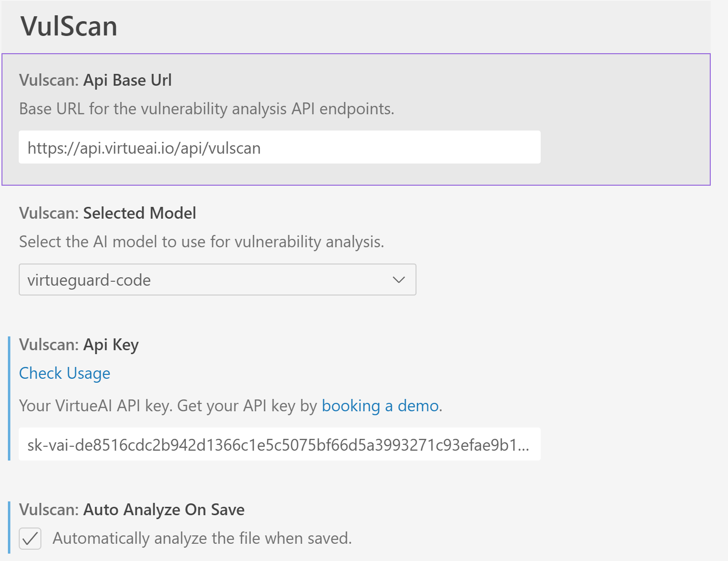Screen dimensions: 728x561
Task: Open the booking a demo link
Action: [380, 406]
